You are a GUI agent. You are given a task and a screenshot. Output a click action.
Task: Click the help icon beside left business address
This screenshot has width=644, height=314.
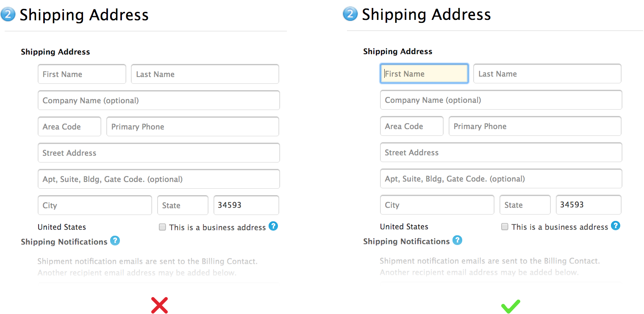click(x=273, y=226)
